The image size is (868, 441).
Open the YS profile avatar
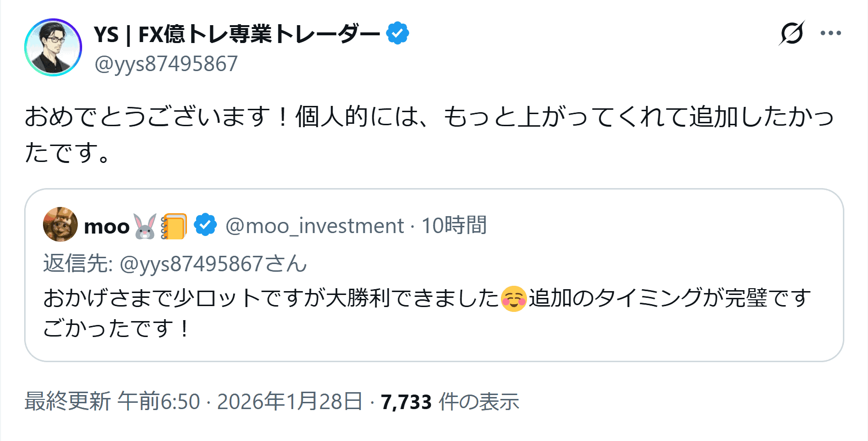[x=53, y=47]
